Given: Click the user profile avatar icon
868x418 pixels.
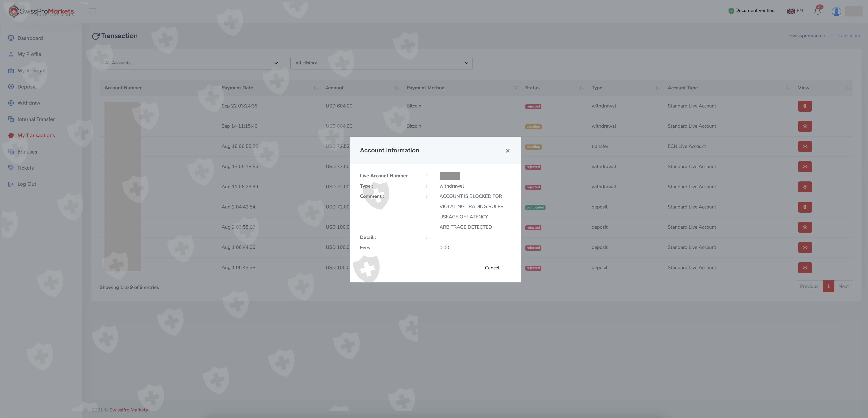Looking at the screenshot, I should 836,11.
